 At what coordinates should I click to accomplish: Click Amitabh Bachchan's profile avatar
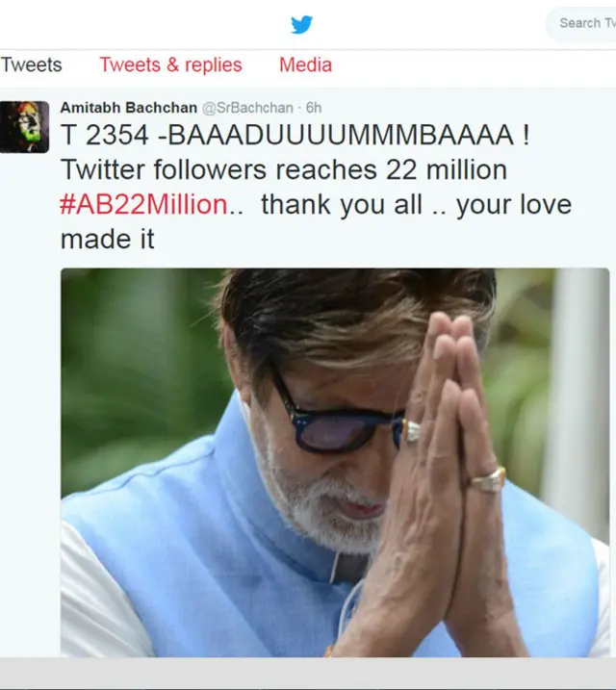(x=24, y=126)
